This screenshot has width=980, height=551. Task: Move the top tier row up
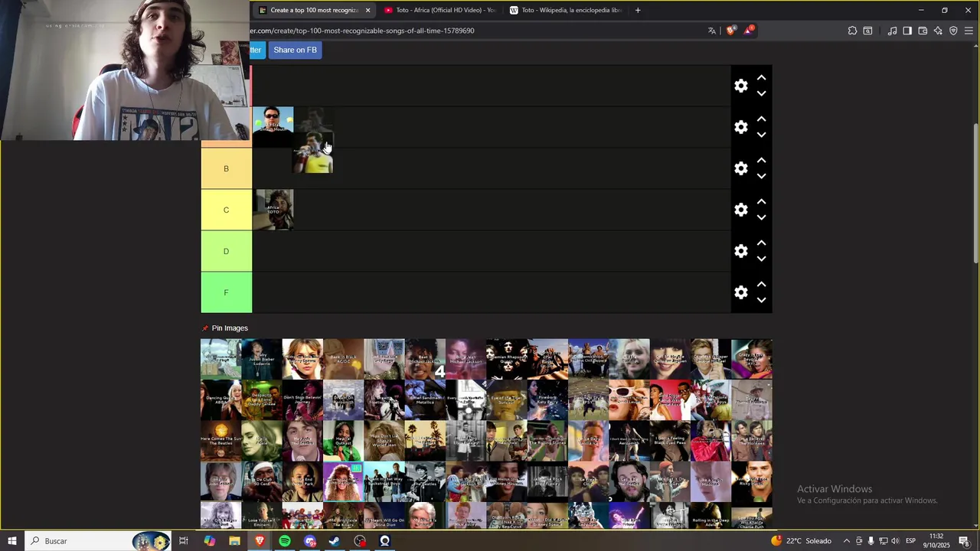pyautogui.click(x=761, y=78)
